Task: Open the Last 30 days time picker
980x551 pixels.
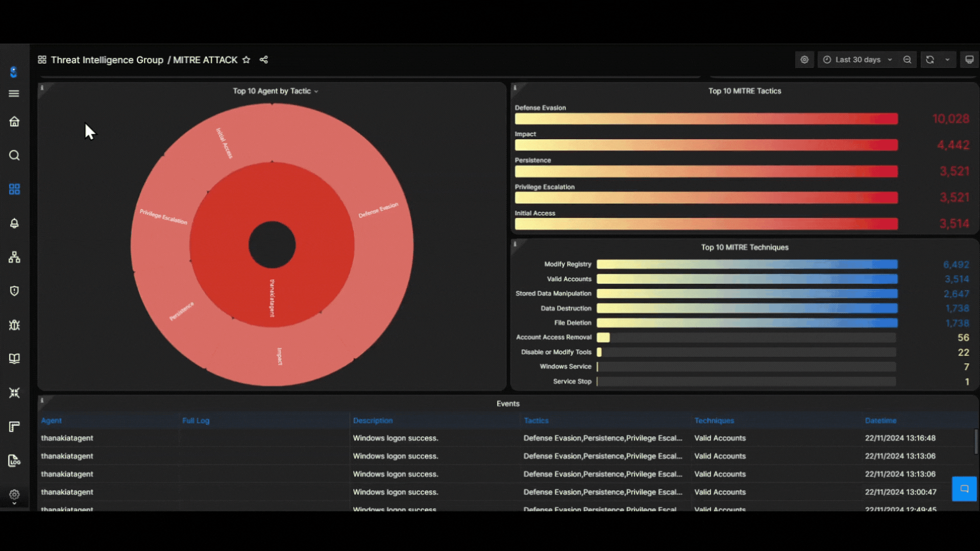Action: (857, 60)
